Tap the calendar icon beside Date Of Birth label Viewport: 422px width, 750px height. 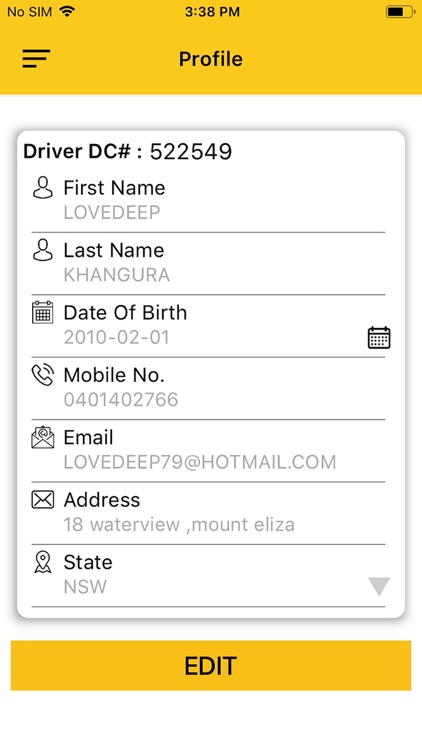point(43,312)
